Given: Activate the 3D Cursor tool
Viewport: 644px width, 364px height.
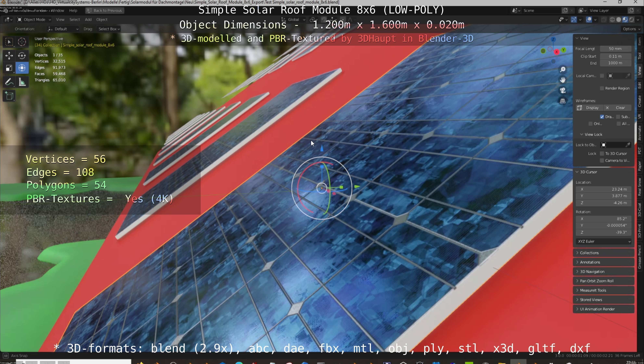Looking at the screenshot, I should coord(22,42).
